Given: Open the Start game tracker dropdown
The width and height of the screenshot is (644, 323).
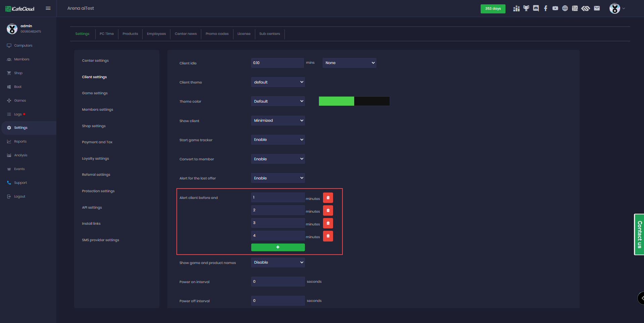Looking at the screenshot, I should [278, 140].
